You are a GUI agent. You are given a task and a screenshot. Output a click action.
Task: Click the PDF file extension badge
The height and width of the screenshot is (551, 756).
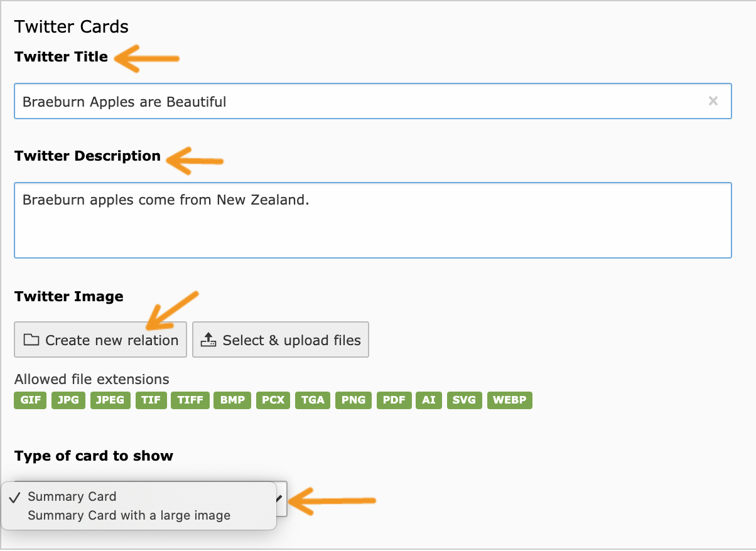point(394,400)
